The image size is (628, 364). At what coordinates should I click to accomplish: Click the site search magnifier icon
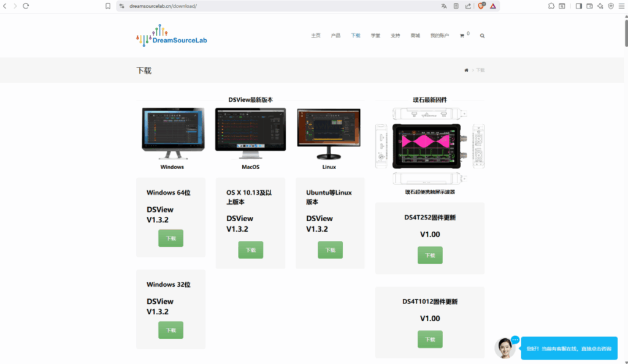(x=482, y=36)
